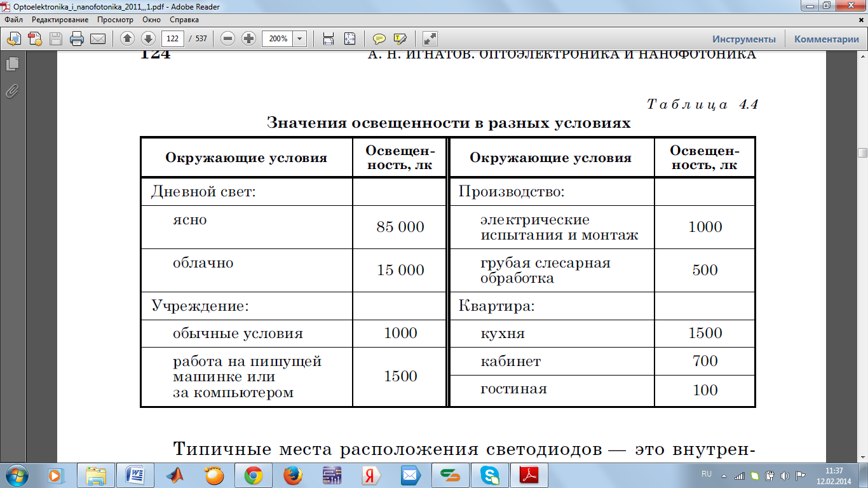Click the volume speaker tray icon
Screen dimensions: 868x488
785,475
